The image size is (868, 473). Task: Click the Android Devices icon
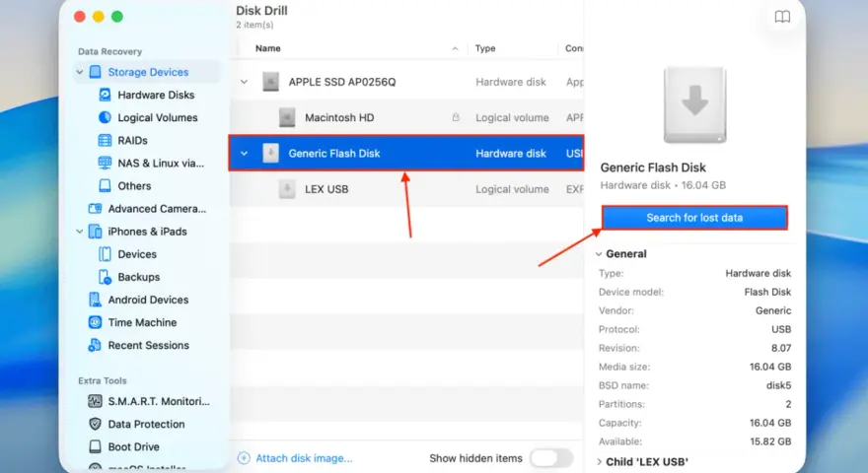point(96,300)
